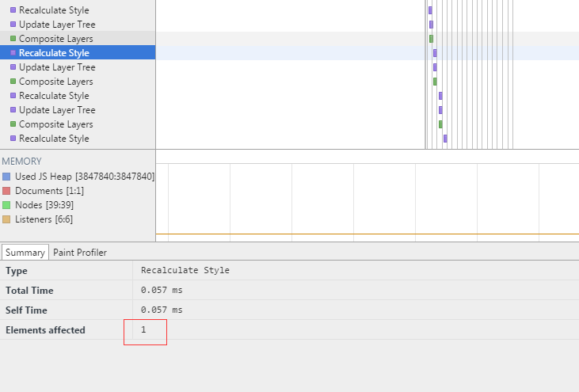The width and height of the screenshot is (579, 392).
Task: Select the grey-shaded Composite Layers record
Action: 78,38
